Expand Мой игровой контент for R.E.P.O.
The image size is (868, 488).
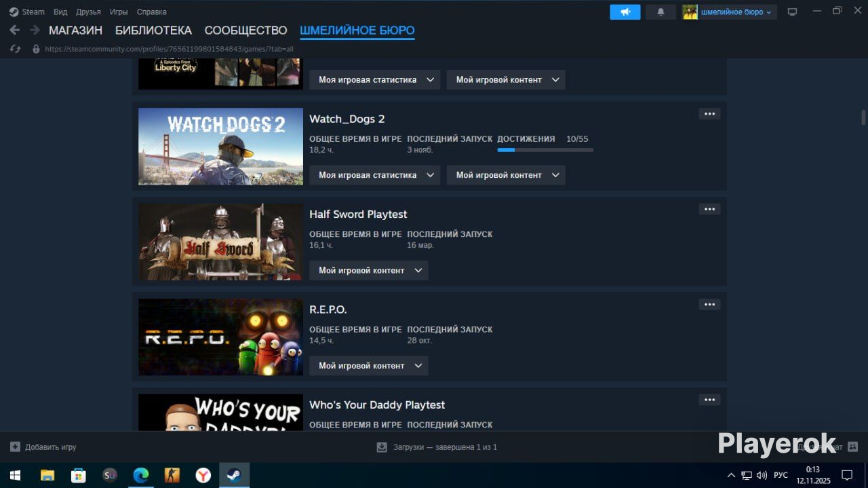point(369,365)
